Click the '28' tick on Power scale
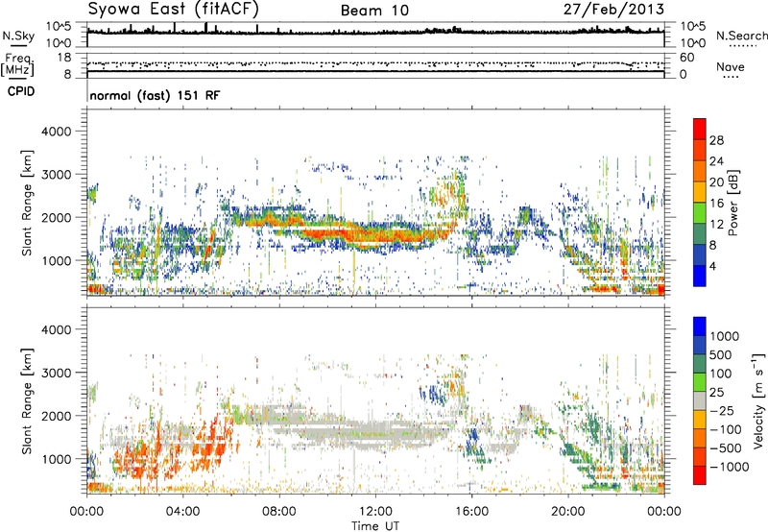 (x=716, y=140)
